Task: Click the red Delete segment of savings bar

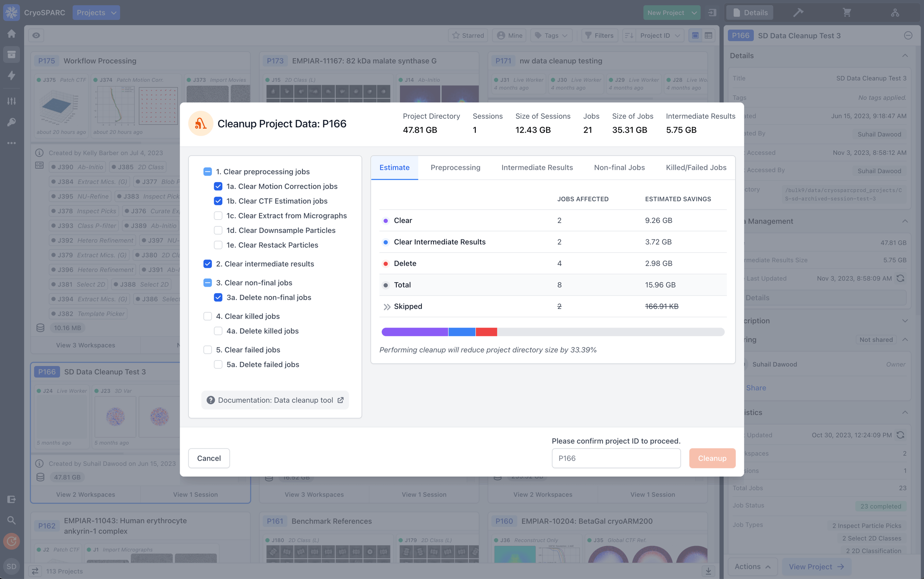Action: coord(486,332)
